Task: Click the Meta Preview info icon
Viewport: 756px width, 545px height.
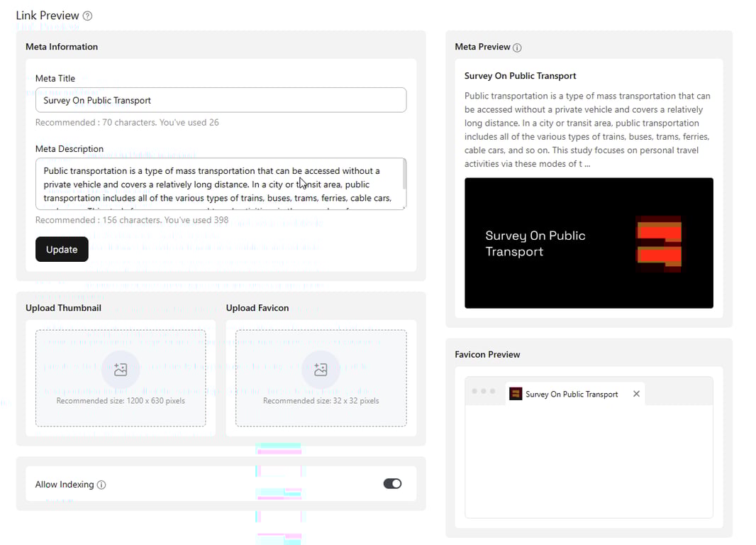Action: [x=517, y=48]
